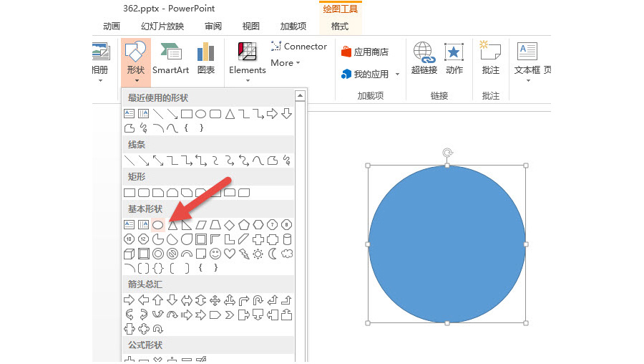Select the oval shape in 基本形状
The width and height of the screenshot is (644, 364).
pyautogui.click(x=157, y=225)
